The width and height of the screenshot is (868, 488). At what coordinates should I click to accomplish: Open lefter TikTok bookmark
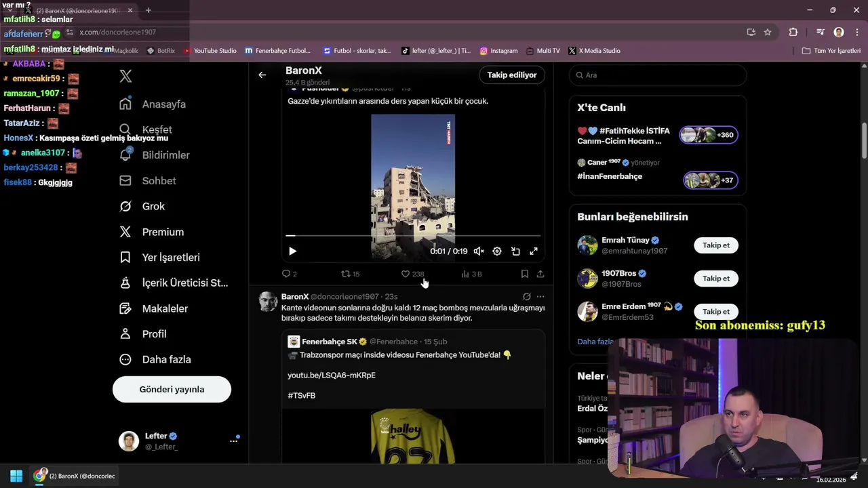(x=436, y=51)
